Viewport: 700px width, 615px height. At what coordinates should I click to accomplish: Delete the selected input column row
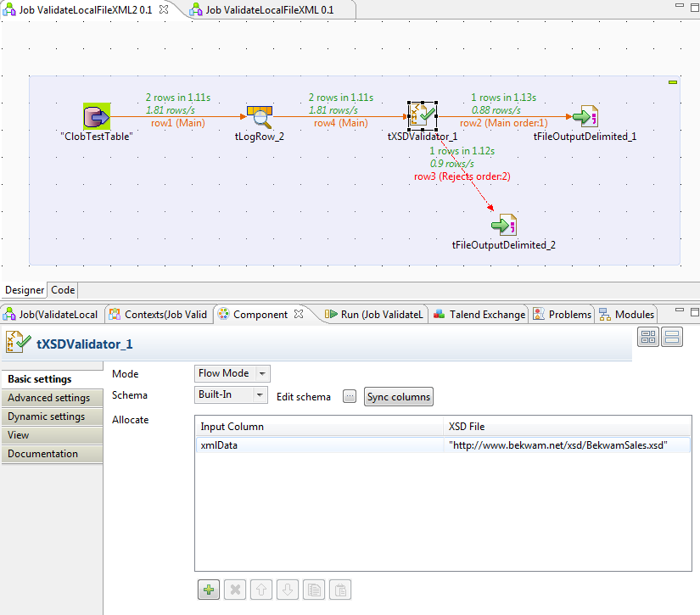(234, 589)
